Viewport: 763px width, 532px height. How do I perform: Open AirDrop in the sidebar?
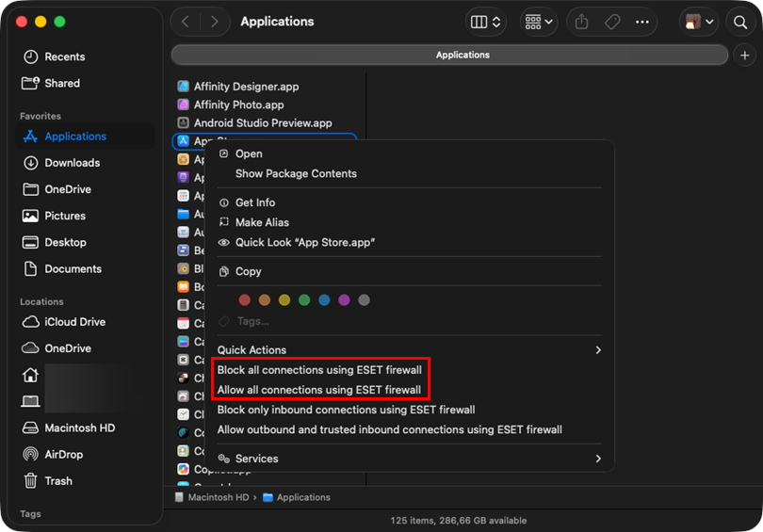(x=63, y=454)
